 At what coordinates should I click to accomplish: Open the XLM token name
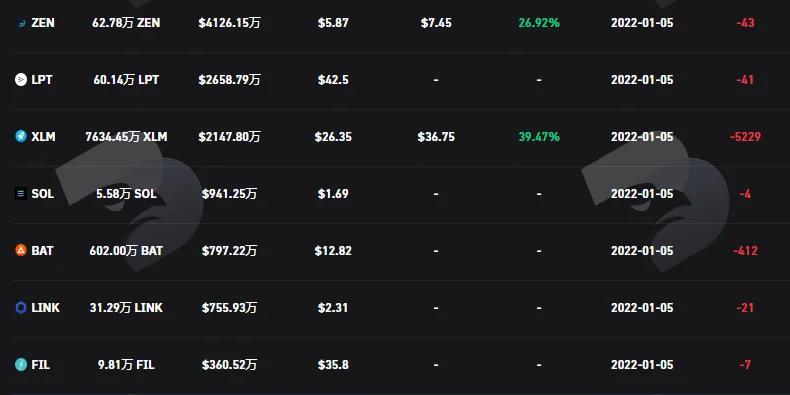tap(43, 137)
